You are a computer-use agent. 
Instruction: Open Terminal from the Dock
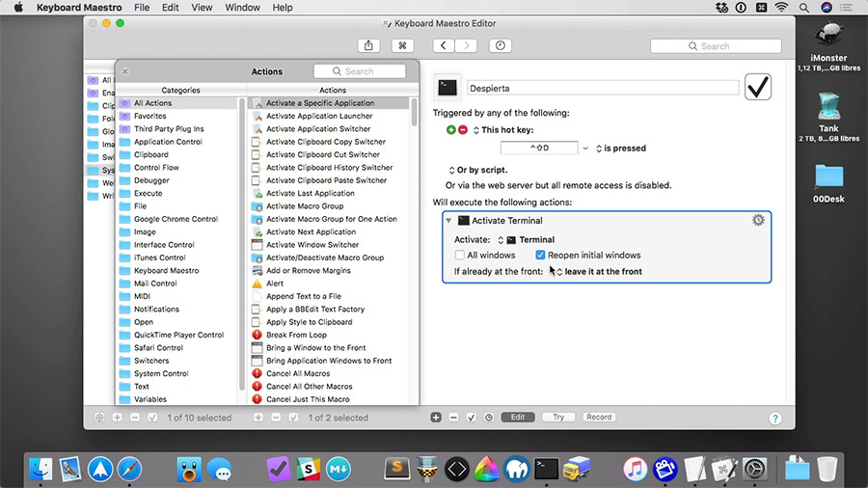(547, 469)
